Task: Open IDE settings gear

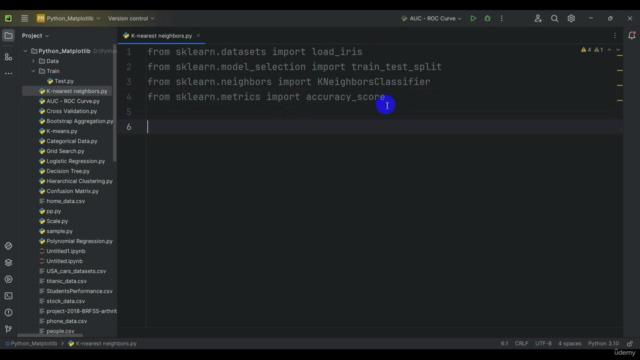Action: tap(571, 18)
